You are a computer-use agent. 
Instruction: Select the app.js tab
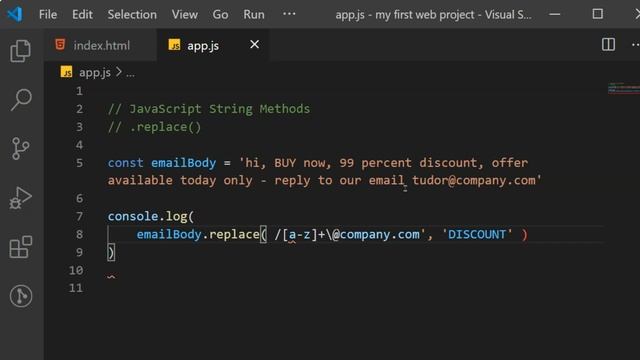point(212,45)
